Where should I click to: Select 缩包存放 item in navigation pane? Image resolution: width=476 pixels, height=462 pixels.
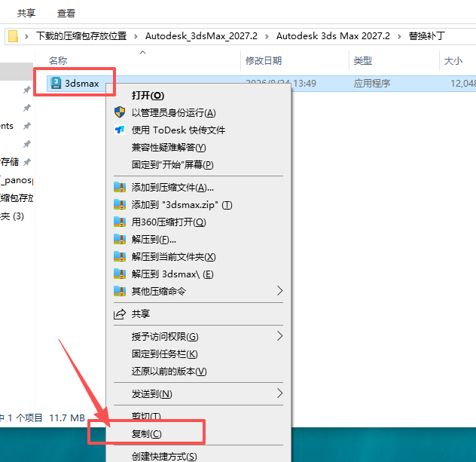pyautogui.click(x=17, y=198)
